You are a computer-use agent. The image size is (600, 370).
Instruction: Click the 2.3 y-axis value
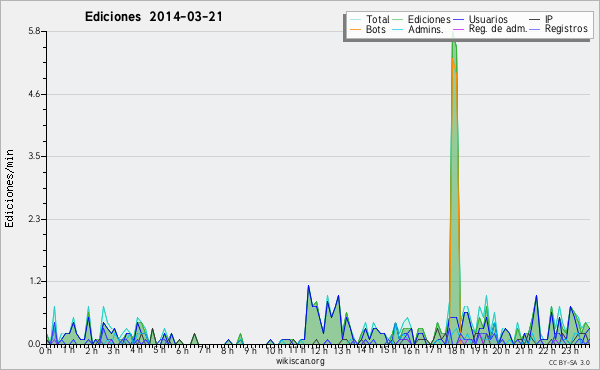tap(34, 219)
